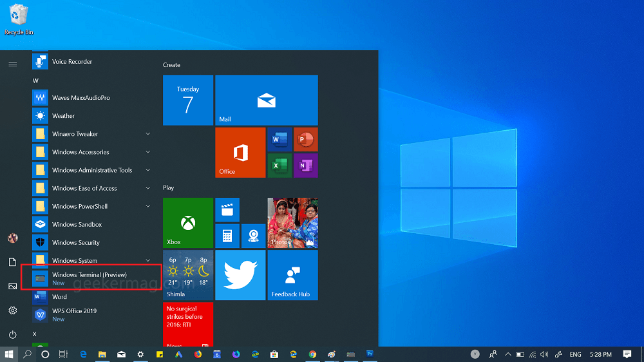
Task: Open Pictures from Start sidebar
Action: (13, 286)
